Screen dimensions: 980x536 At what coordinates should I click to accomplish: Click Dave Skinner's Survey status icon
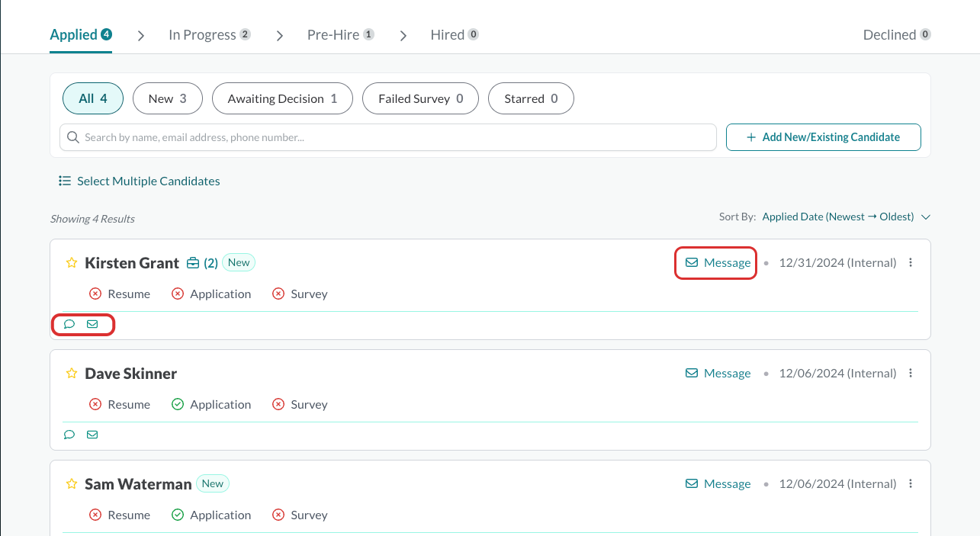pyautogui.click(x=278, y=405)
